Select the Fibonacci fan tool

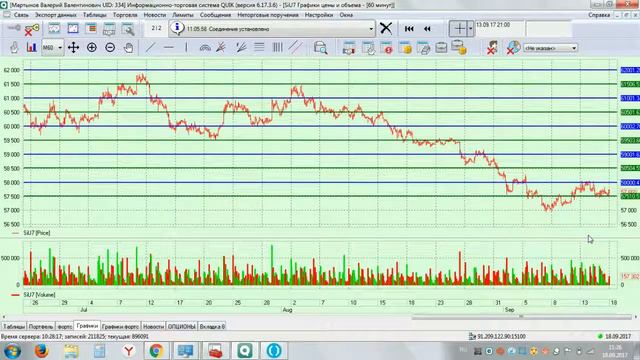coord(221,48)
